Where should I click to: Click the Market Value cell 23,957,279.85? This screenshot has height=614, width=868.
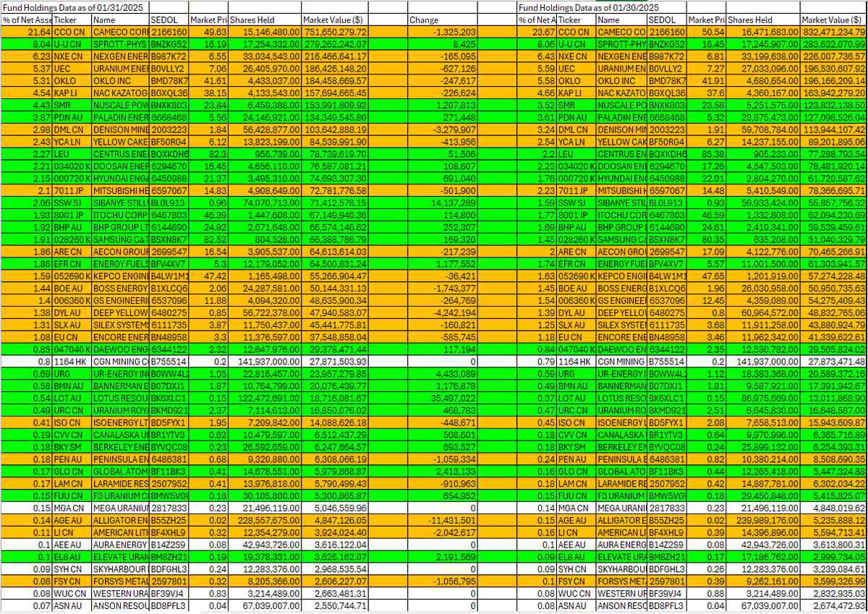(335, 375)
